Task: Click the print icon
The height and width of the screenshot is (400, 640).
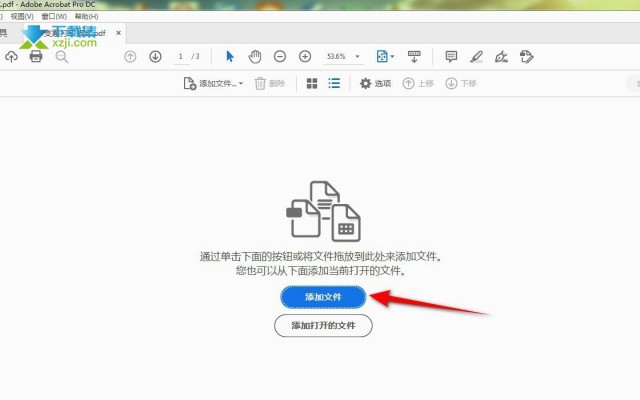Action: coord(36,56)
